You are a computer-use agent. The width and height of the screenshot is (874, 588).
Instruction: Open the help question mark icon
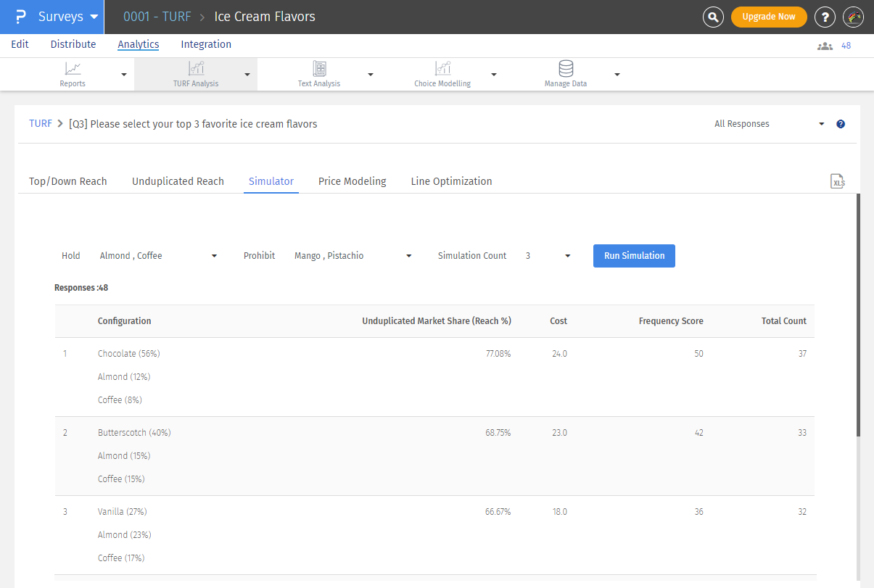(x=825, y=17)
